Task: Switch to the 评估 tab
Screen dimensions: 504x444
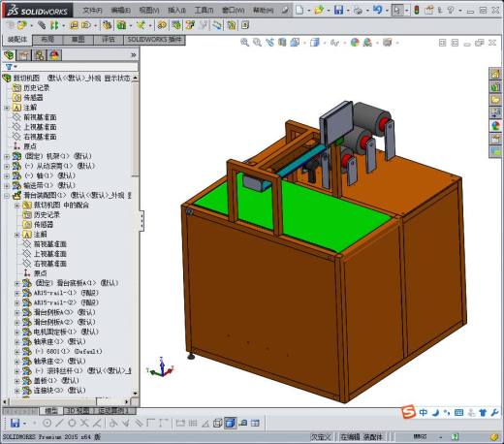Action: coord(109,40)
